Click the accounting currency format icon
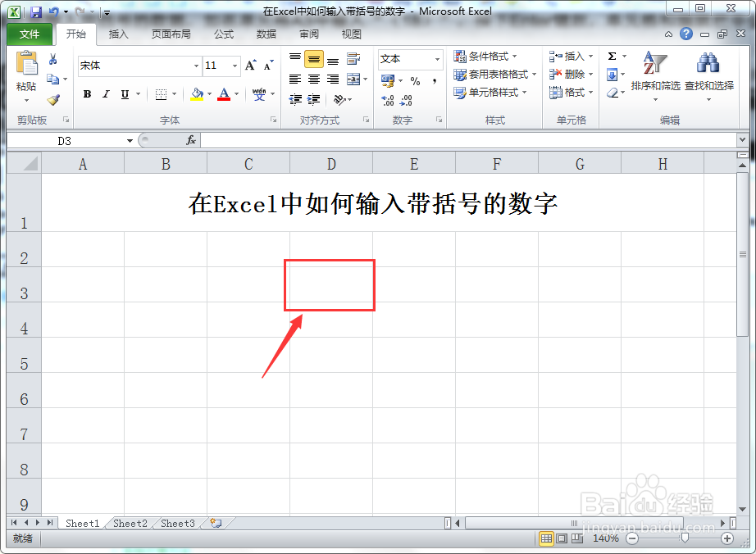 point(388,81)
